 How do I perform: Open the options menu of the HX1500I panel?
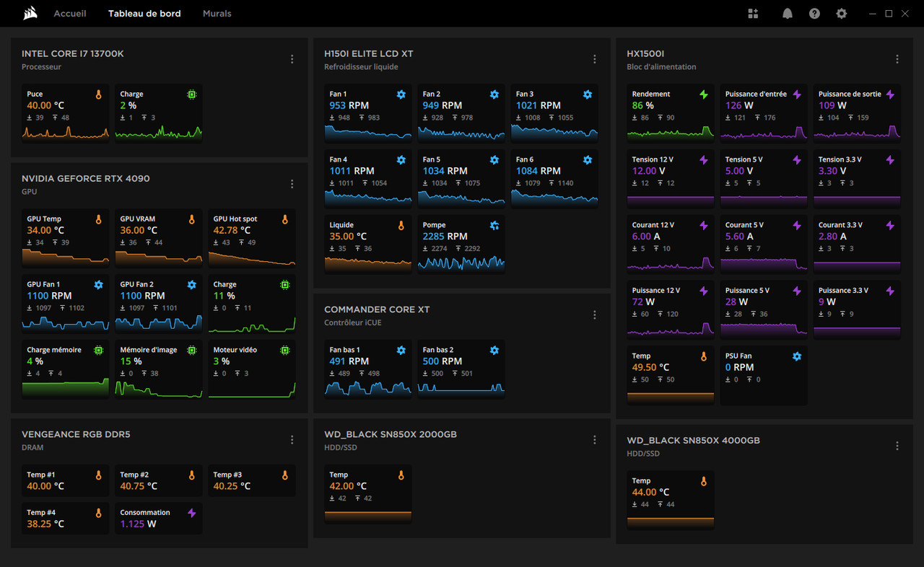click(897, 59)
